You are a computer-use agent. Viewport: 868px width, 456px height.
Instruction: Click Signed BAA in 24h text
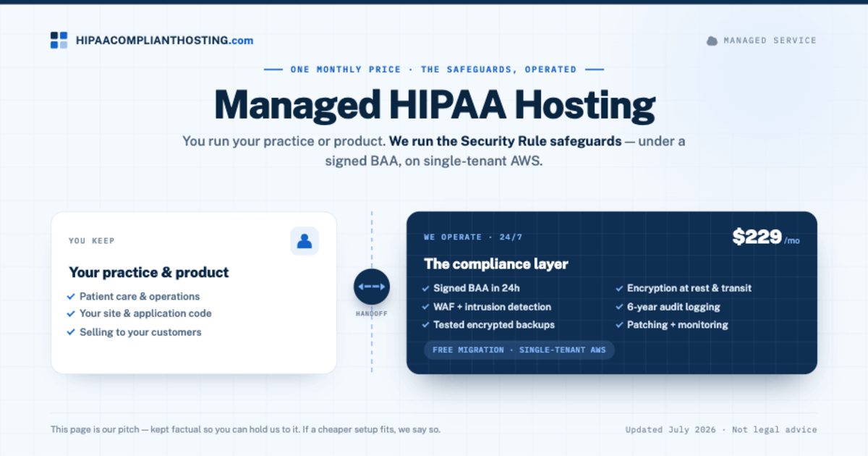point(477,288)
